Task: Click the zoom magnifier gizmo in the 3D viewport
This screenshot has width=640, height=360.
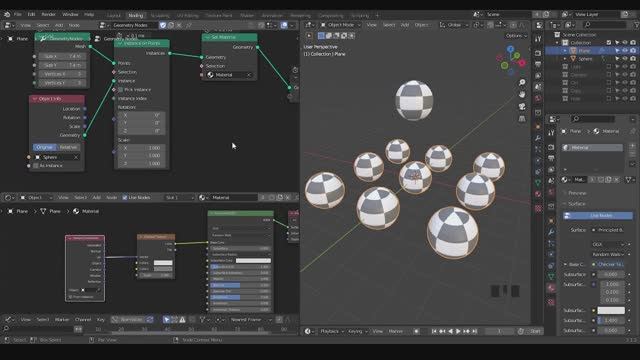Action: tap(522, 82)
